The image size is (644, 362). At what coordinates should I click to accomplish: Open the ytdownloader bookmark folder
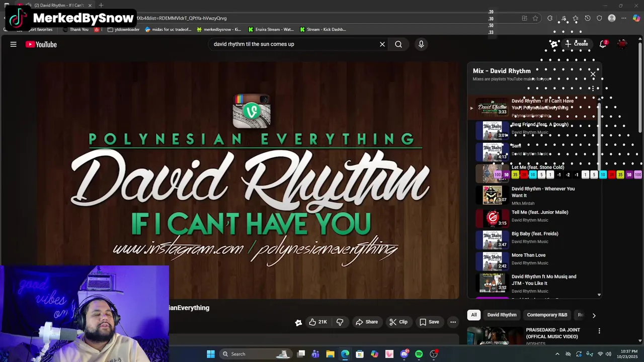[x=124, y=29]
